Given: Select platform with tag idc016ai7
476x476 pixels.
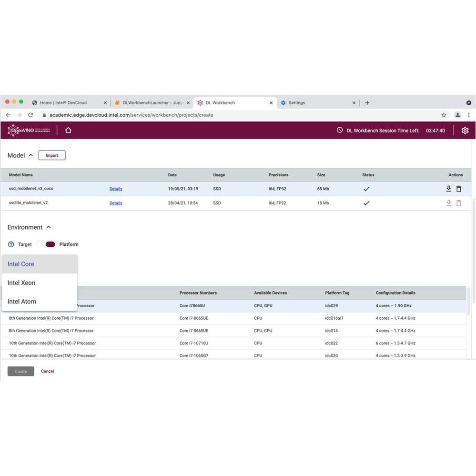Looking at the screenshot, I should coord(233,318).
